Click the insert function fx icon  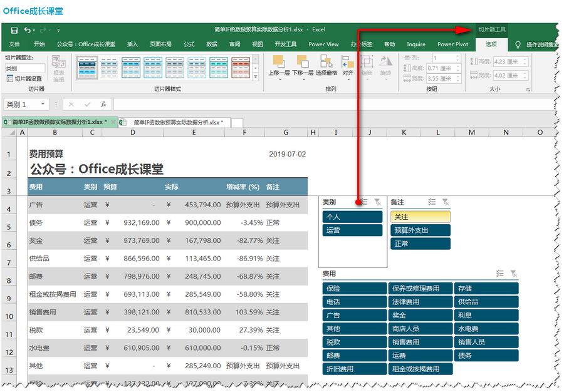[x=103, y=105]
